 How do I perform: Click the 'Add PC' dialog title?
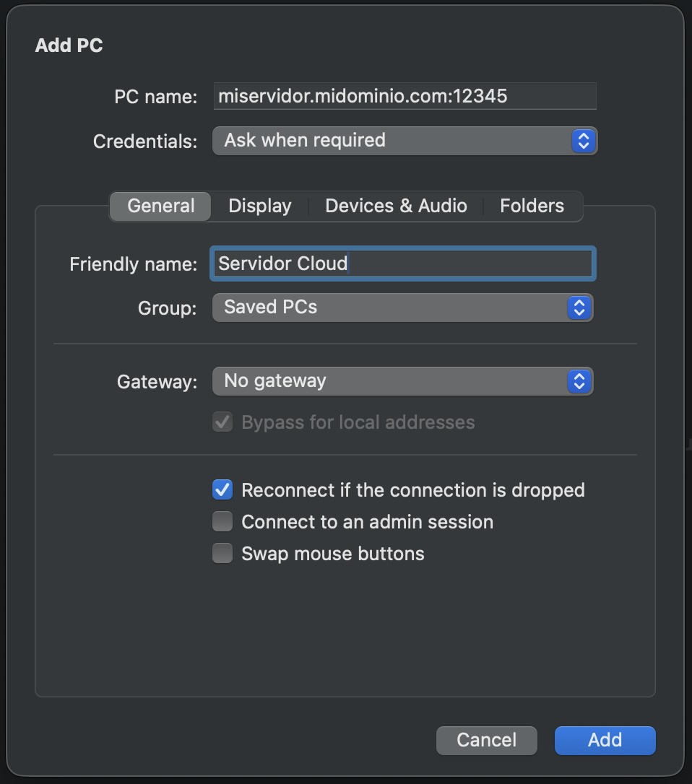coord(69,45)
